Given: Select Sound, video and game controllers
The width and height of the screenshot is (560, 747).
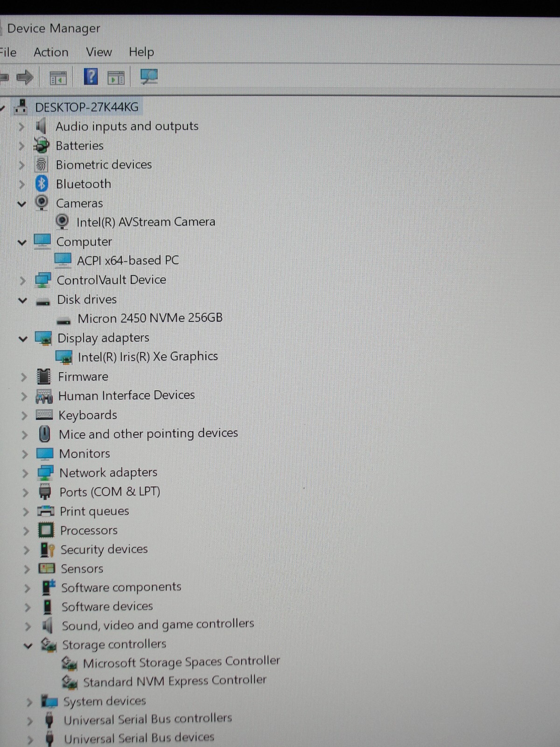Looking at the screenshot, I should (158, 625).
